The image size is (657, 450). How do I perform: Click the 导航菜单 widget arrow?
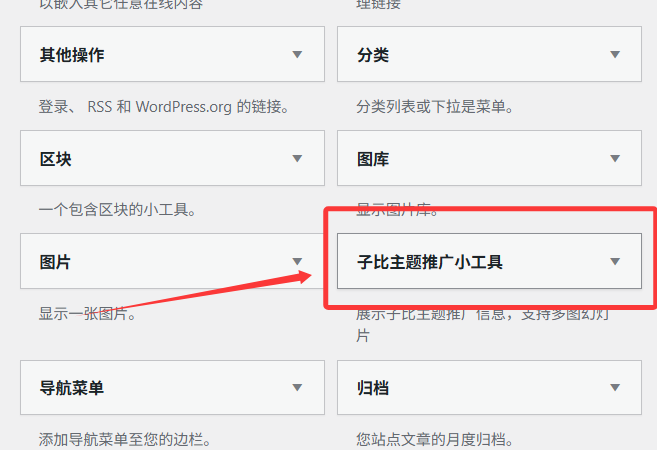(x=297, y=388)
